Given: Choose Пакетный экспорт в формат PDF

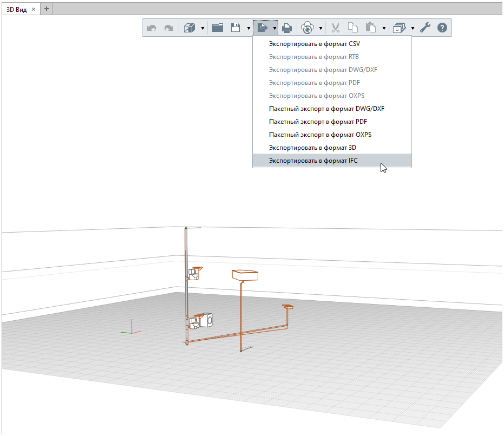Looking at the screenshot, I should pos(318,122).
